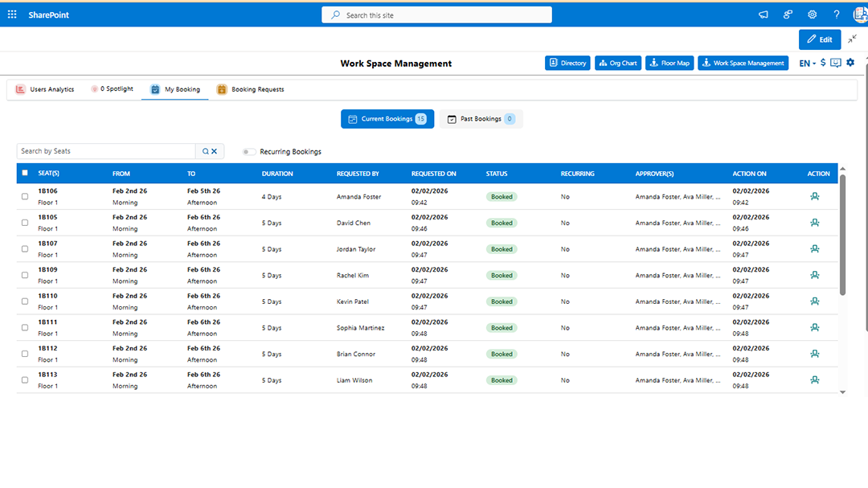Show Past Bookings
Screen dimensions: 868x488
(480, 118)
